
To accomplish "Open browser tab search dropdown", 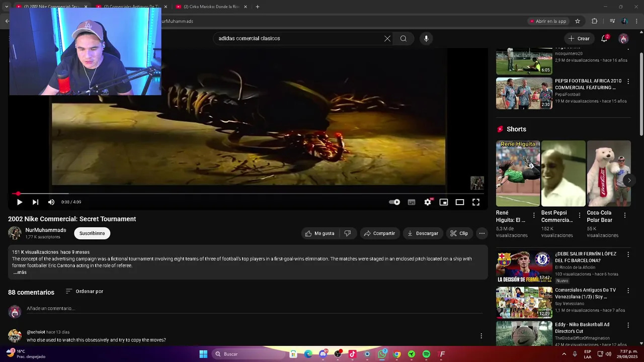I will 6,7.
